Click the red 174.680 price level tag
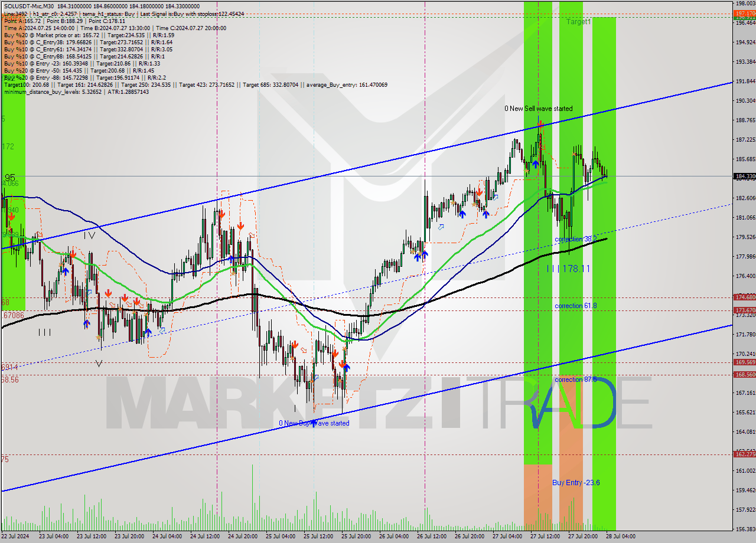Screen dimensions: 756x543 (x=744, y=297)
